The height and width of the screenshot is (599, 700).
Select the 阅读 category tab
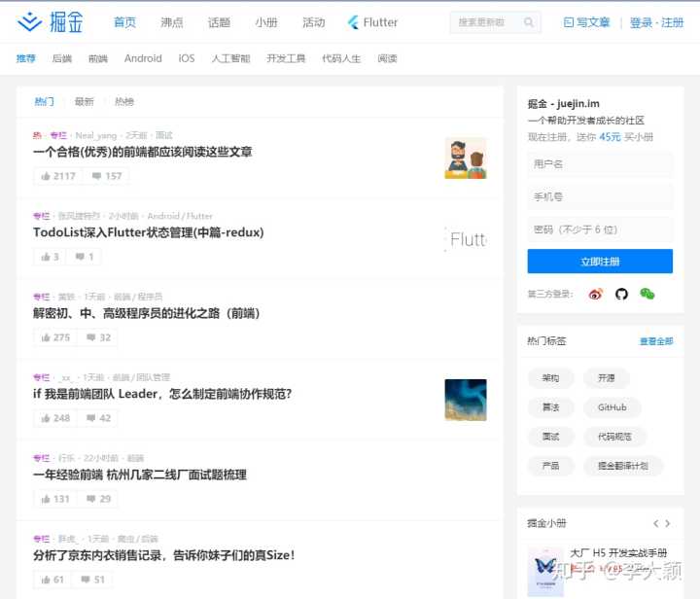click(x=387, y=58)
